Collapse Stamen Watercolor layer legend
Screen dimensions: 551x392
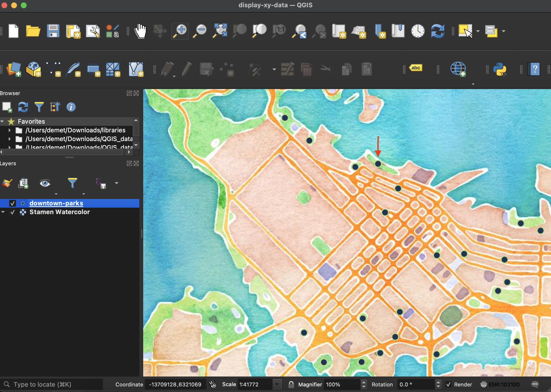3,212
